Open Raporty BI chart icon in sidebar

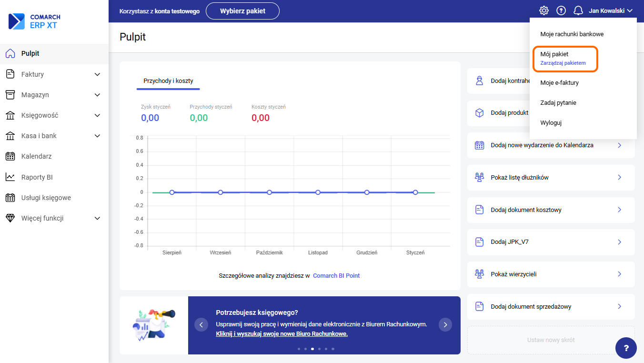click(x=10, y=177)
